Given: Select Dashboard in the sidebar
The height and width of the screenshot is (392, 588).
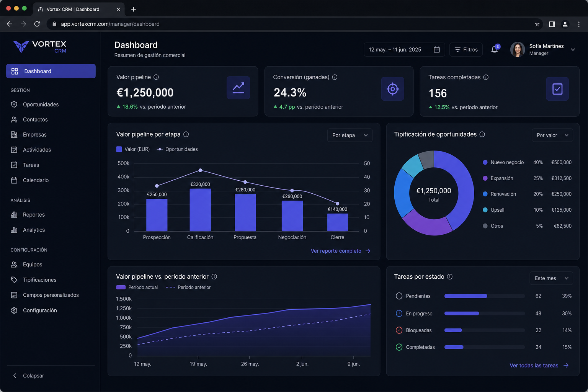Looking at the screenshot, I should (x=51, y=71).
